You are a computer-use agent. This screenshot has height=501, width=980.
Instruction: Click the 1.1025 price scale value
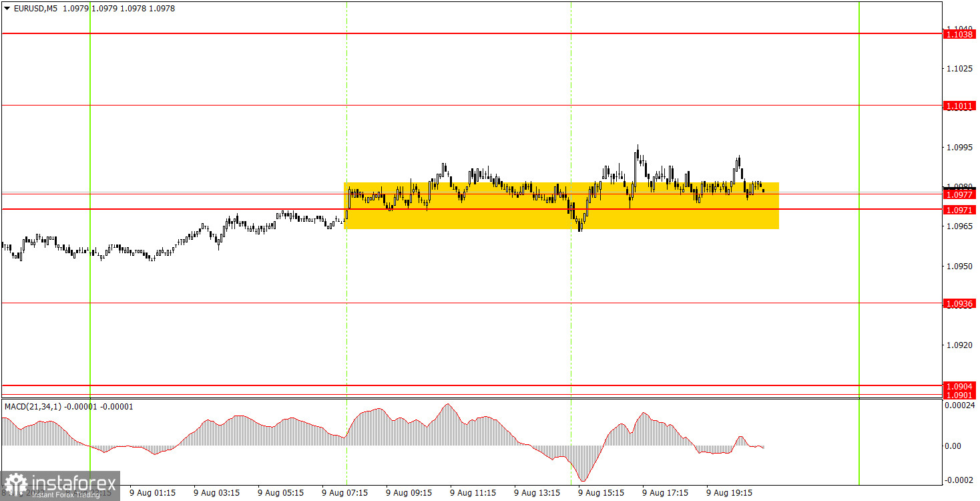tap(960, 69)
